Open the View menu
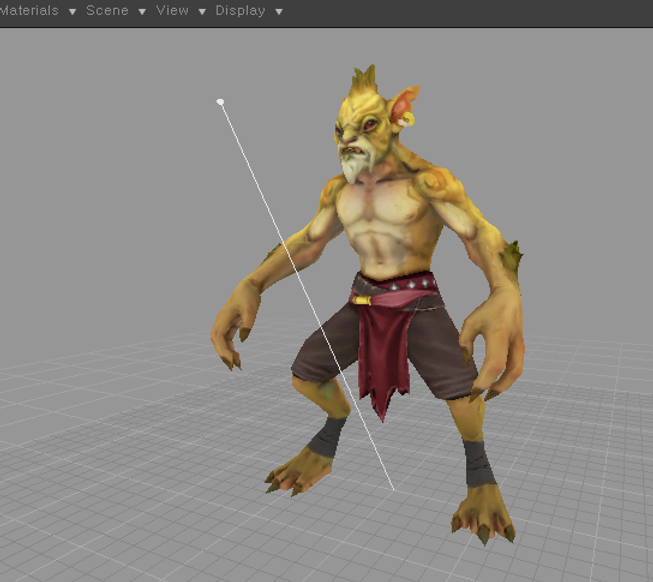Screen dimensions: 653x582 point(172,10)
